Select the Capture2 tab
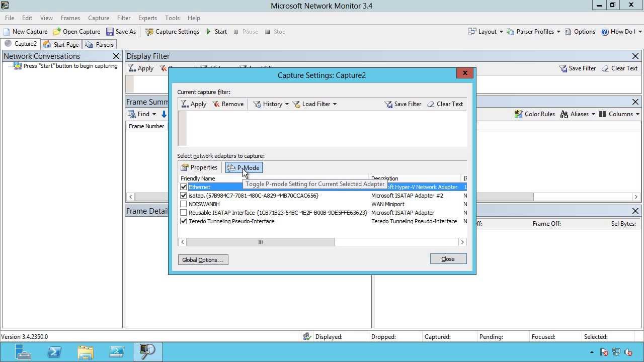Viewport: 644px width, 362px height. coord(21,44)
